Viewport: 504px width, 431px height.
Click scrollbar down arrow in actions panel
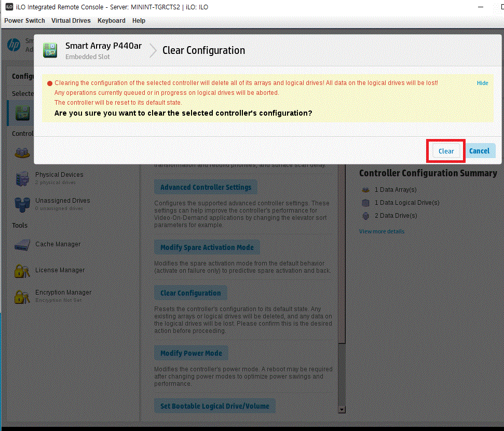pos(342,410)
